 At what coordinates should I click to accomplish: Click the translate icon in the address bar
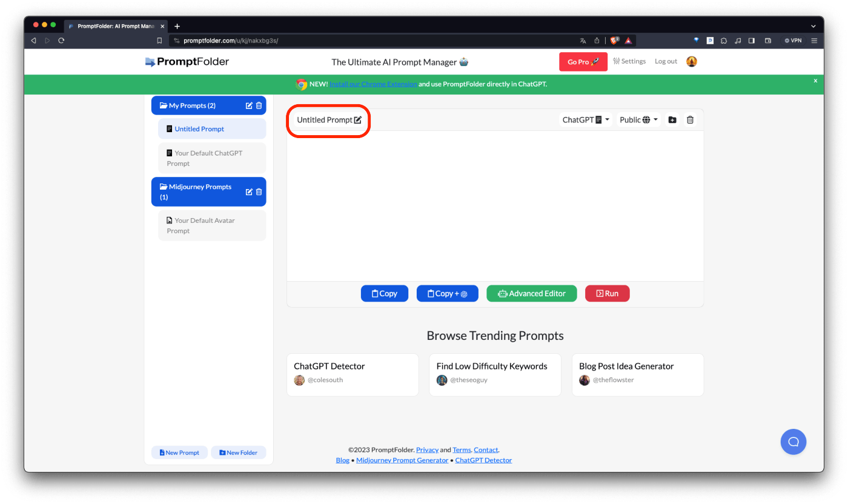click(583, 41)
